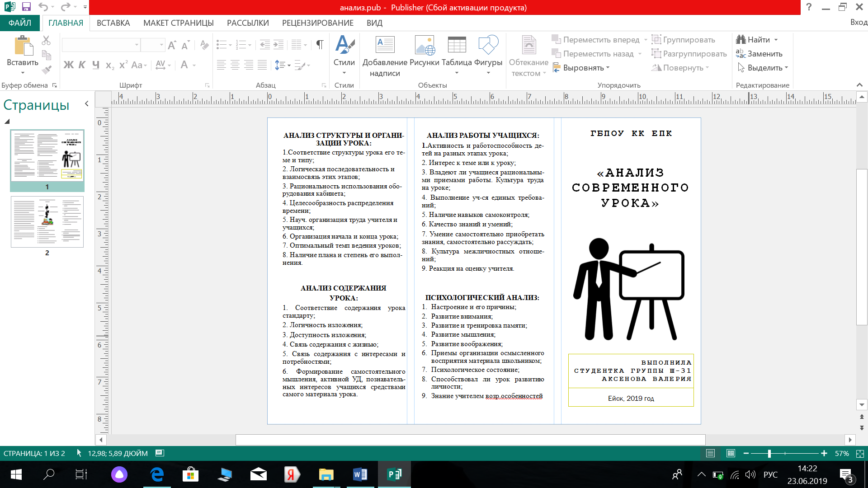Toggle underline Ч formatting
The image size is (868, 488).
click(95, 65)
